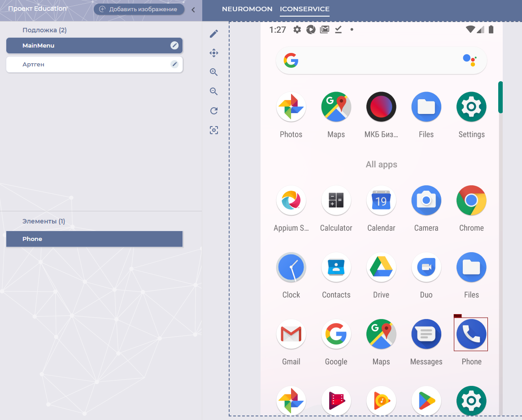The height and width of the screenshot is (420, 522).
Task: Click the Wi-Fi status icon
Action: pos(470,29)
